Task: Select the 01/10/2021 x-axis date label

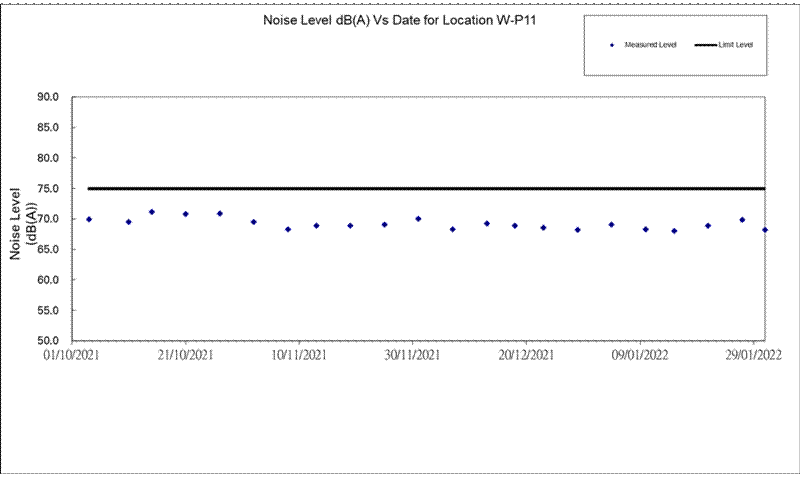Action: pos(73,355)
